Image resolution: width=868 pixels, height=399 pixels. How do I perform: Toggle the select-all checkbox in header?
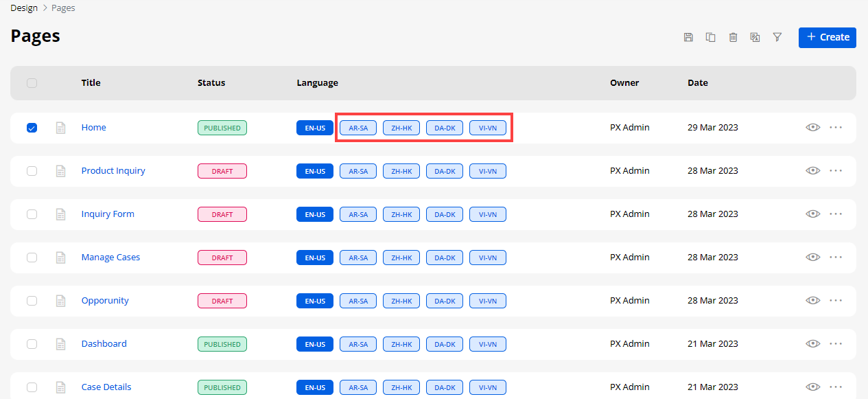[32, 83]
